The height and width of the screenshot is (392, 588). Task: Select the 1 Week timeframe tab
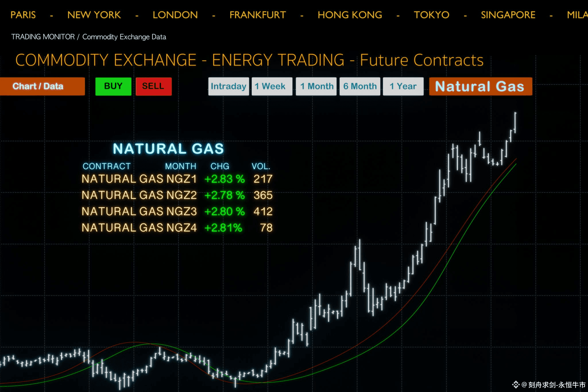272,86
